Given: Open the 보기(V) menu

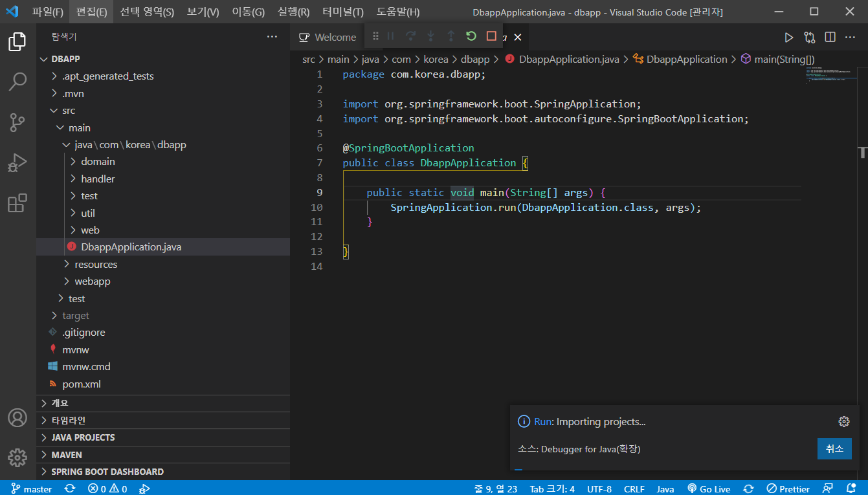Looking at the screenshot, I should pos(203,12).
